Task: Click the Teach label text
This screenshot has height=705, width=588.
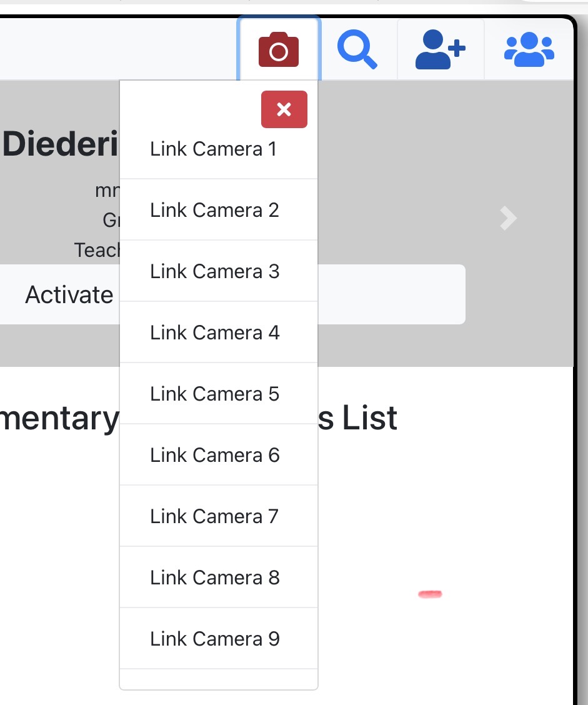Action: tap(97, 250)
